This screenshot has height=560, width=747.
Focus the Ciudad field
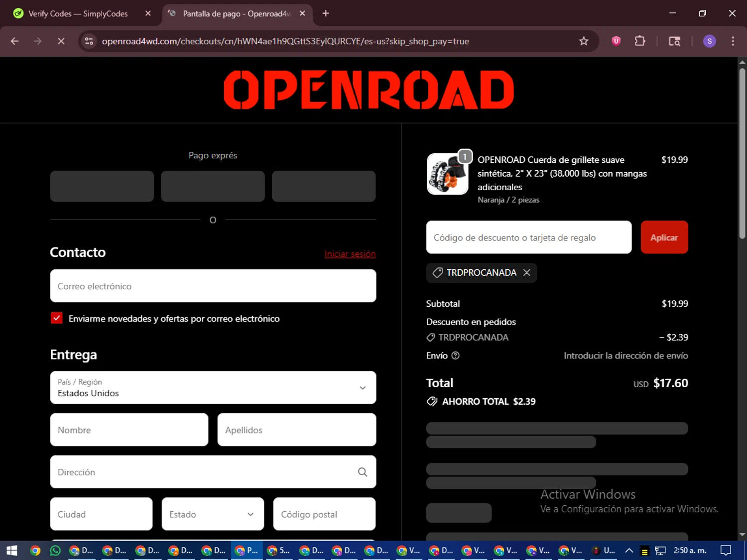pos(101,514)
